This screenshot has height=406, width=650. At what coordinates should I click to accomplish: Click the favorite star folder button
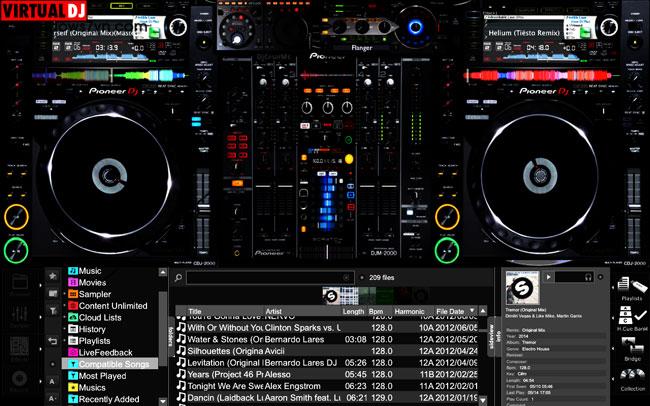click(53, 275)
